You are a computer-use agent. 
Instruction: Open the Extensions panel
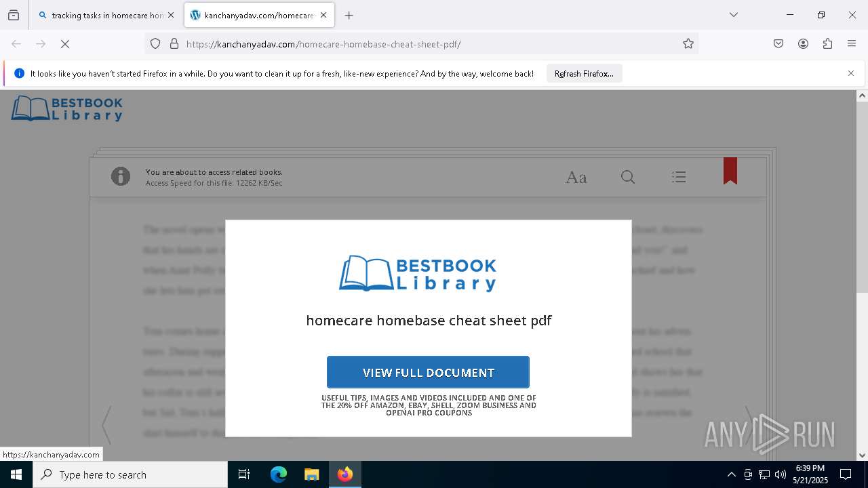[x=827, y=44]
